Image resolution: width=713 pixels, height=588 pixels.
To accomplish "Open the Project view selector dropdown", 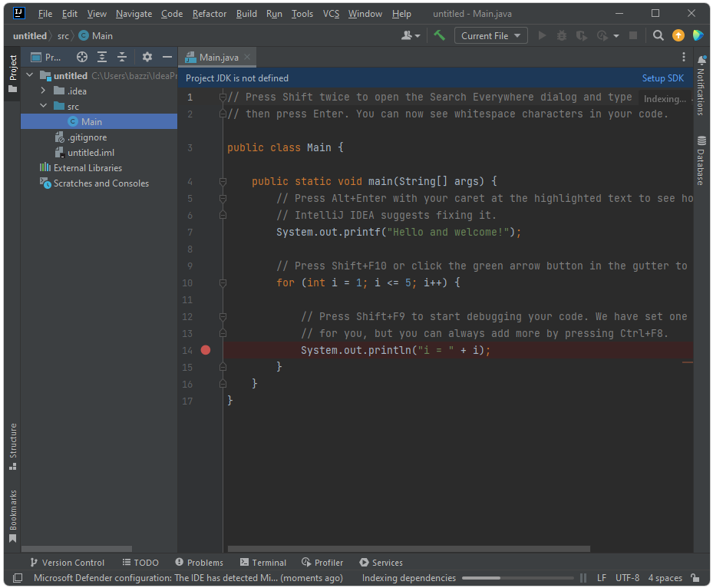I will tap(46, 57).
